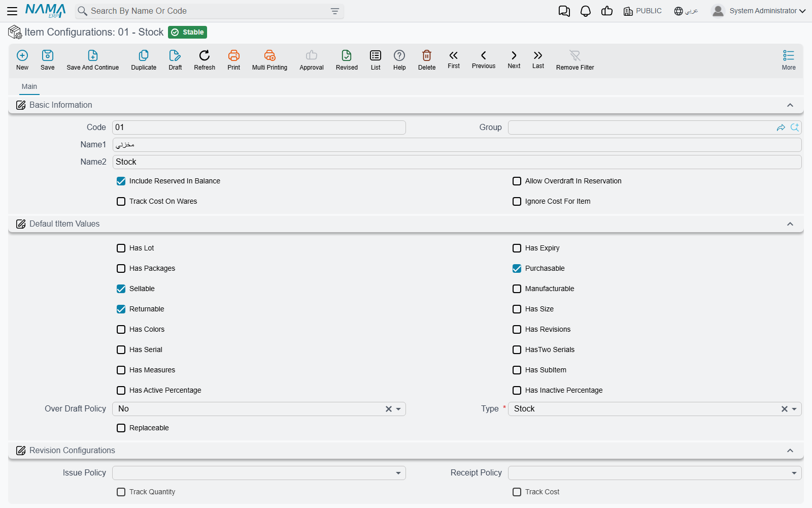Click the Stable status badge
The height and width of the screenshot is (508, 812).
(187, 32)
